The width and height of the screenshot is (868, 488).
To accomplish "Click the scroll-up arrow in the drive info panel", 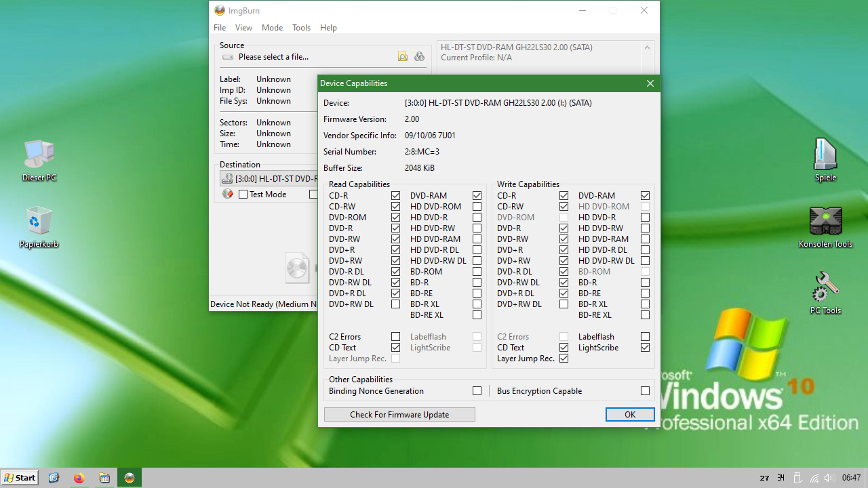I will pos(647,47).
